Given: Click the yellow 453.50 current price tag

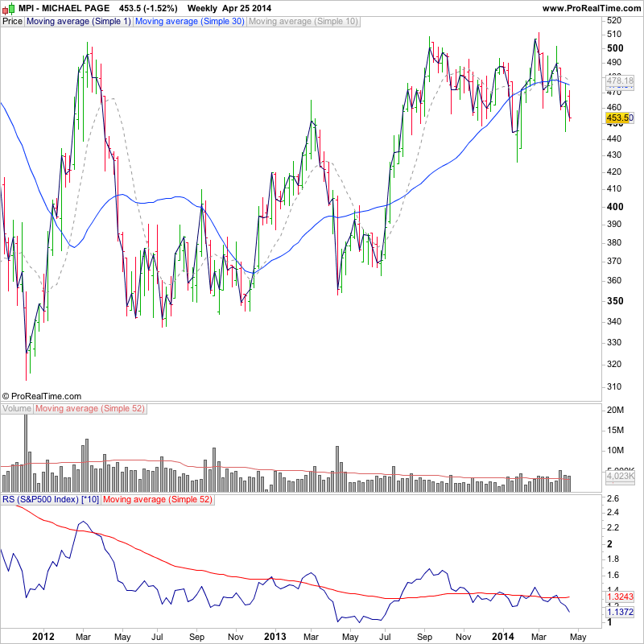Looking at the screenshot, I should pyautogui.click(x=620, y=118).
